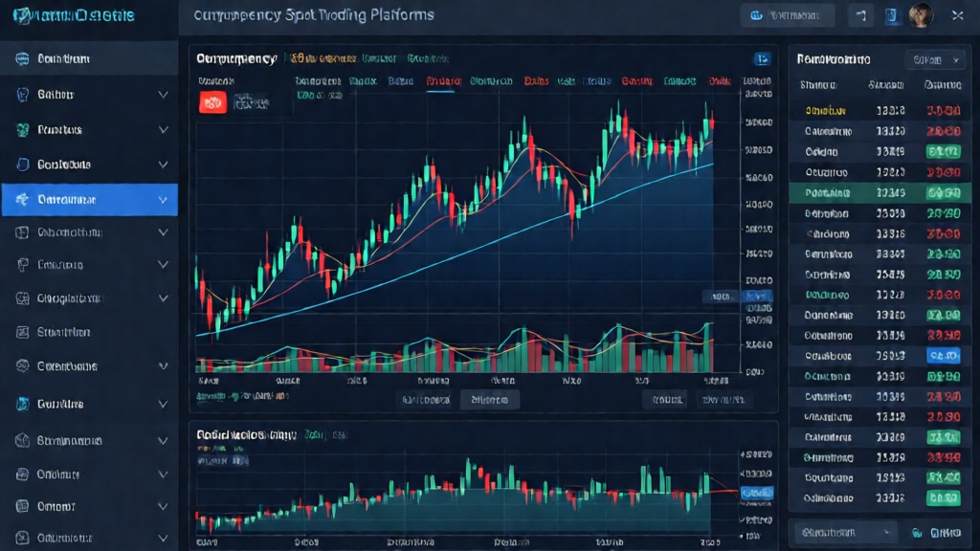Click the green badge in the third list row
The width and height of the screenshot is (980, 551).
[x=943, y=152]
